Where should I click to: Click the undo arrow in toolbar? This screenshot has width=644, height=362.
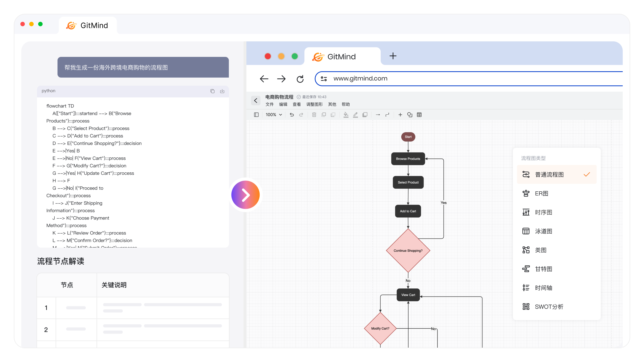(x=292, y=115)
